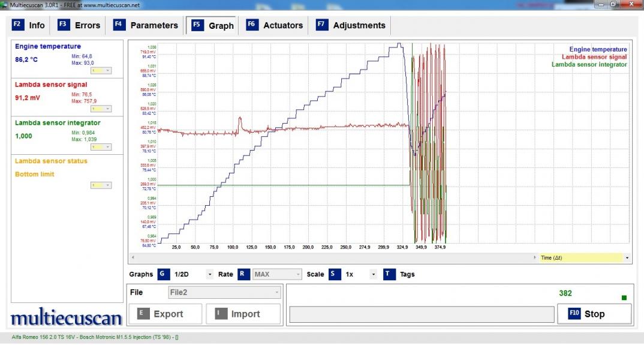This screenshot has width=644, height=345.
Task: Click graph scrollbar right arrow
Action: pyautogui.click(x=535, y=257)
